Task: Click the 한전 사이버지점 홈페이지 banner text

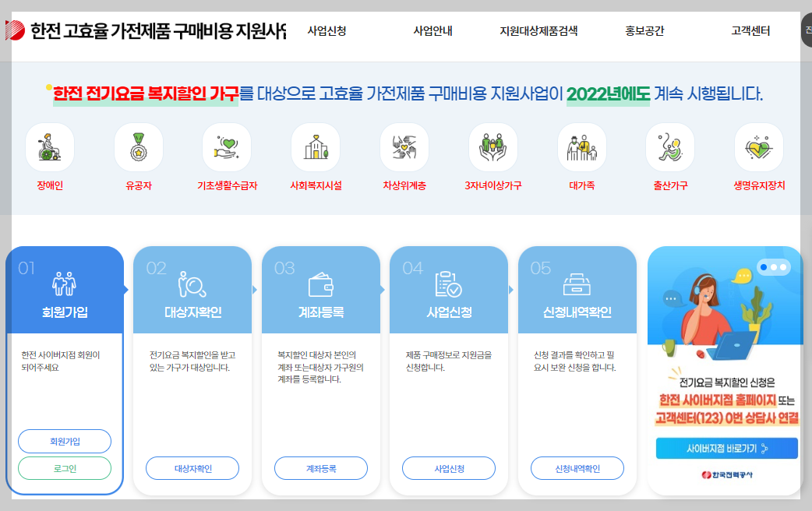Action: click(717, 400)
